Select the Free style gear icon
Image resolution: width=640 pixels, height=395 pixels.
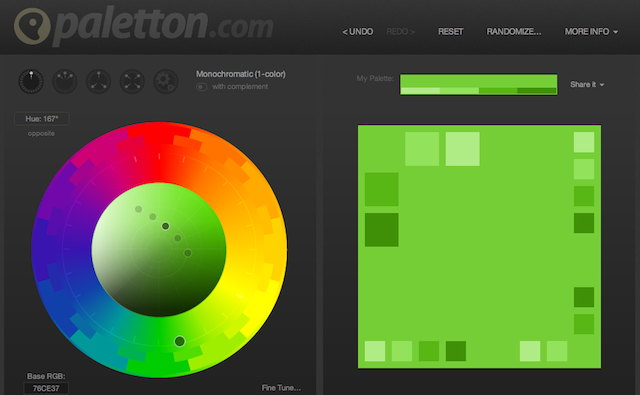point(166,81)
